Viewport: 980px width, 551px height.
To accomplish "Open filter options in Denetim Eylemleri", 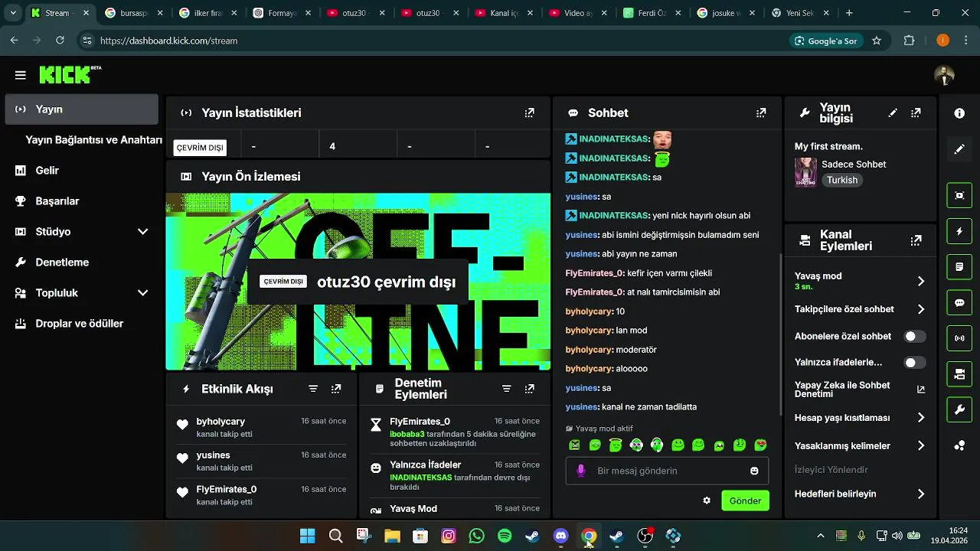I will coord(506,389).
